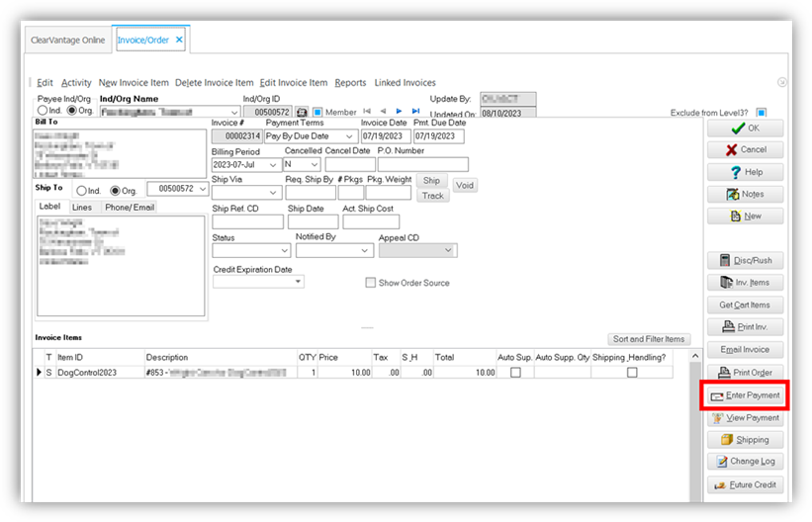The height and width of the screenshot is (522, 812).
Task: Switch to Lines tab
Action: click(82, 208)
